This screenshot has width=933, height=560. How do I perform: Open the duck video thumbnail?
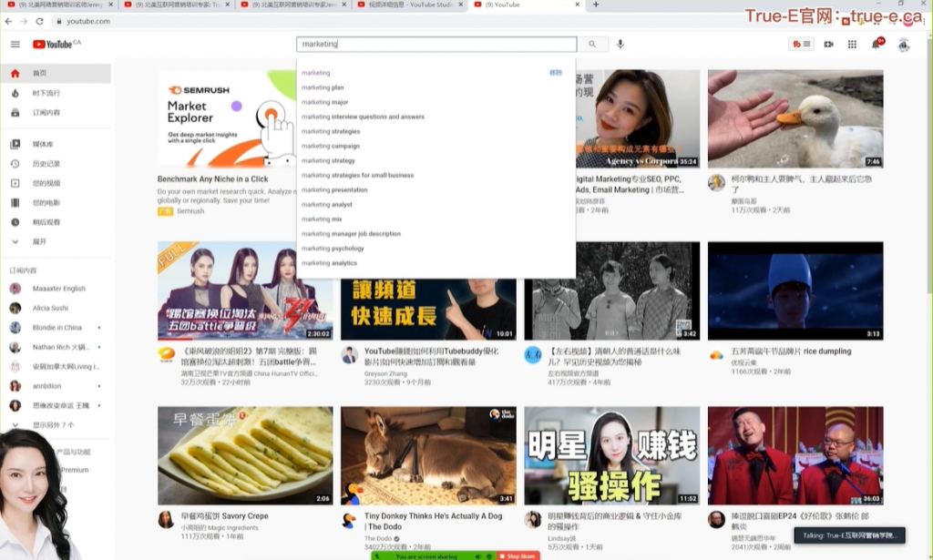(795, 118)
